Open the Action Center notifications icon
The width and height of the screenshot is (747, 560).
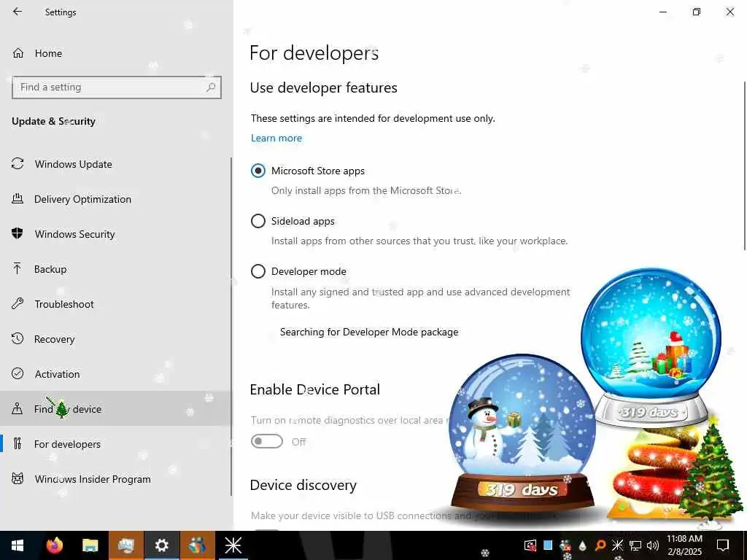point(723,545)
